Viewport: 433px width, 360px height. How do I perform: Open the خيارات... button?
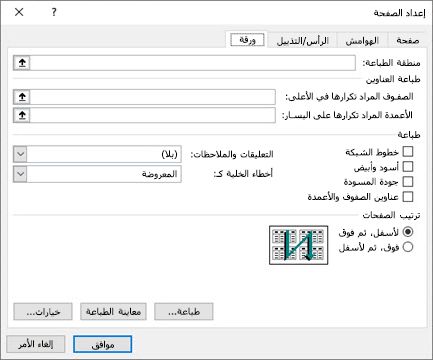(43, 312)
